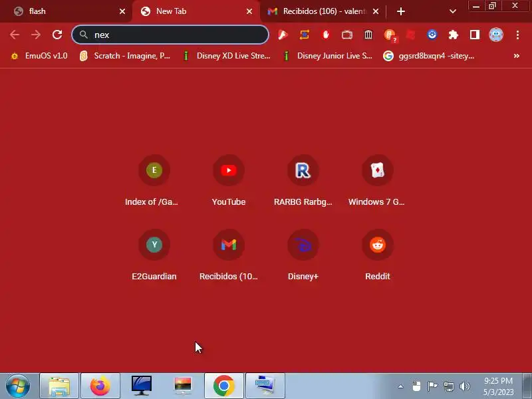Open the ggsrd8bxqn4 Google search bookmark
532x399 pixels.
click(429, 56)
